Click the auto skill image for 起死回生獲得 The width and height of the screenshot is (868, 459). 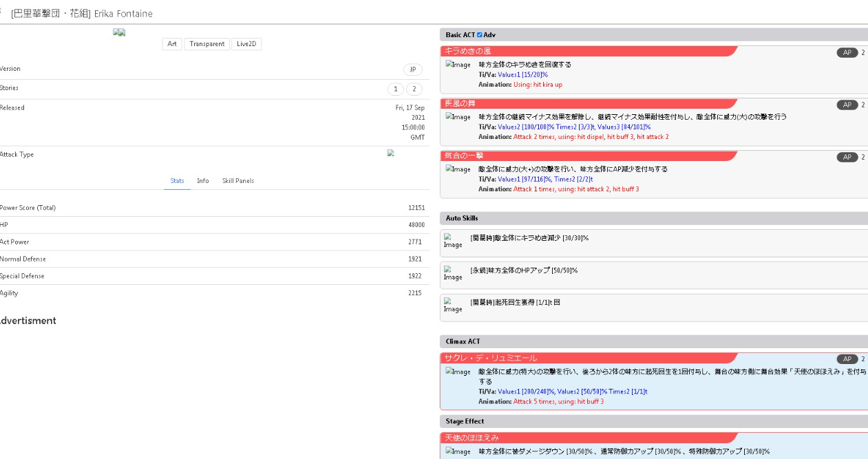point(453,305)
